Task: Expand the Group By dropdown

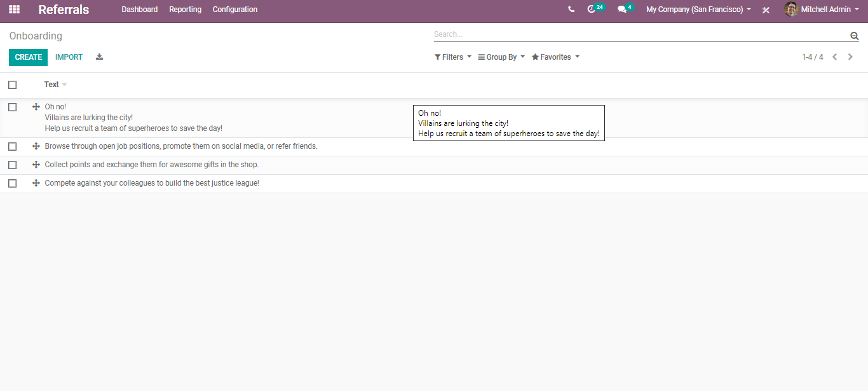Action: tap(501, 57)
